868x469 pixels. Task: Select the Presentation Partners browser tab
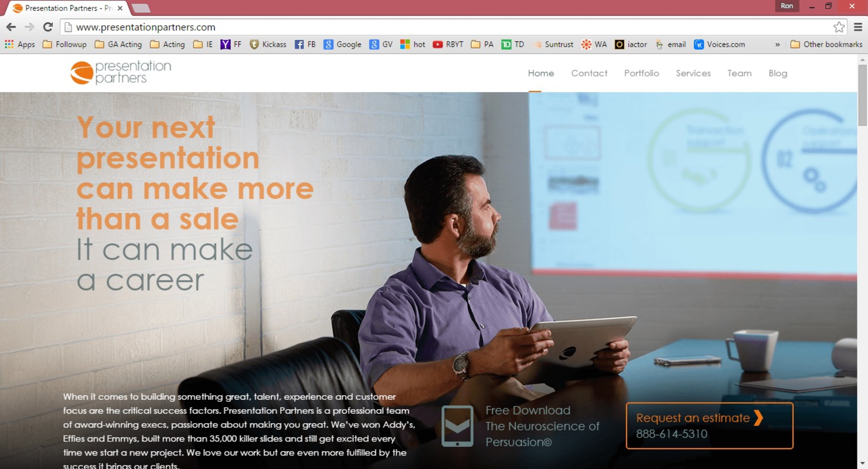67,8
